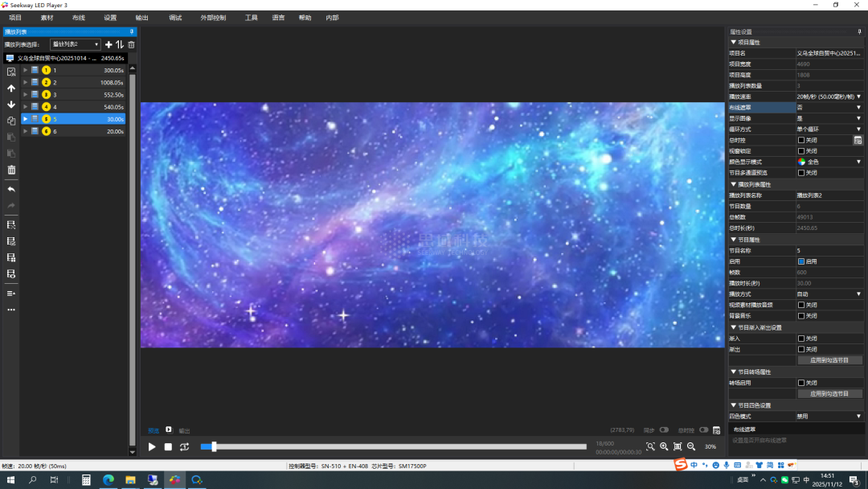Open the 素材 menu
The height and width of the screenshot is (489, 868).
[x=47, y=18]
